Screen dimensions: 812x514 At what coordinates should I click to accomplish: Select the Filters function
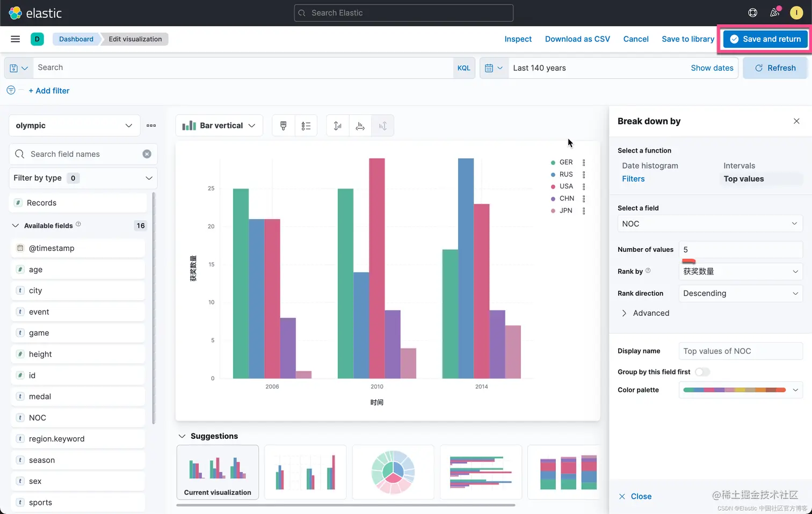(633, 179)
